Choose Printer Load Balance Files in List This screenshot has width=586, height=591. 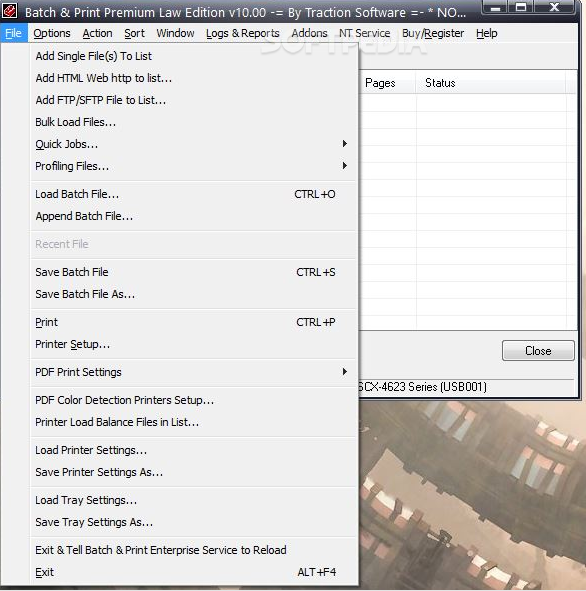pyautogui.click(x=194, y=422)
